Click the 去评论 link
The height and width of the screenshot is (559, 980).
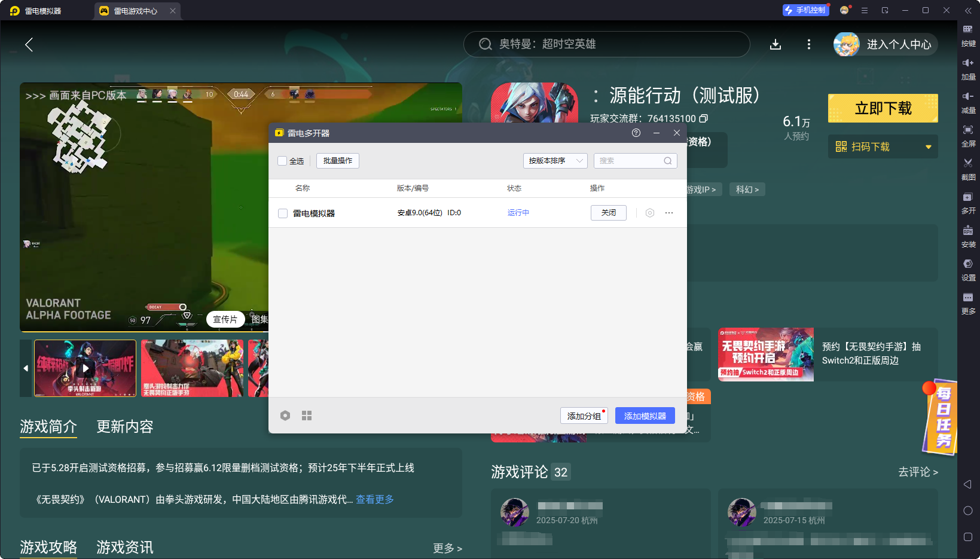click(x=918, y=472)
